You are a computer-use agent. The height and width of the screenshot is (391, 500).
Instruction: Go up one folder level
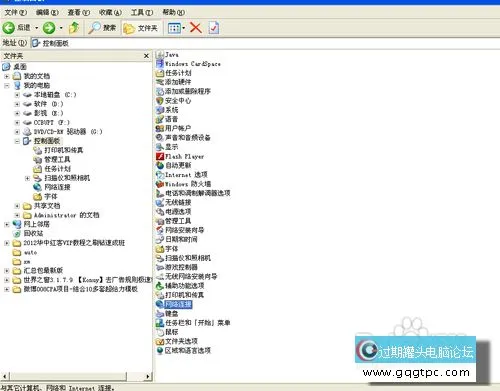(74, 28)
